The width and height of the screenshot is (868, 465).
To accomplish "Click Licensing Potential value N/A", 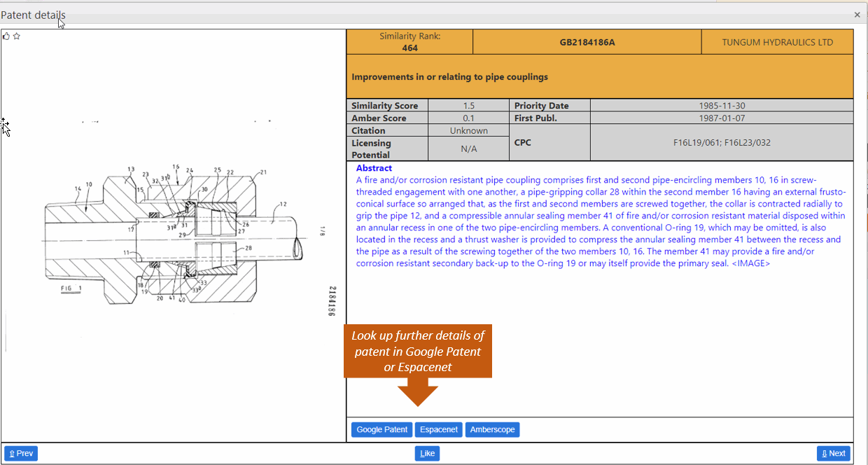I will pyautogui.click(x=469, y=149).
